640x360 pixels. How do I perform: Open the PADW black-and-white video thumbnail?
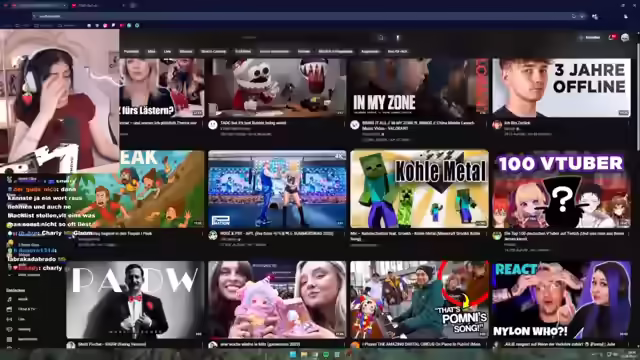(135, 300)
